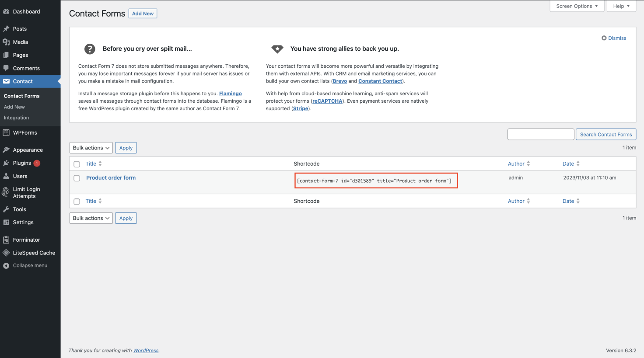Click the LiteSpeed Cache diamond icon
644x358 pixels.
(6, 253)
